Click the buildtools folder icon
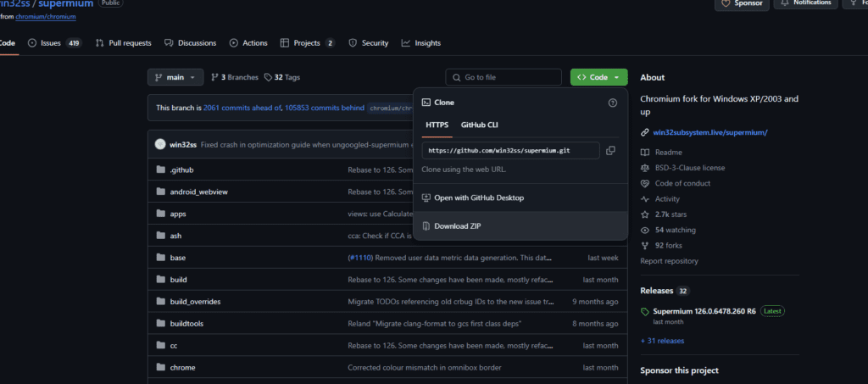This screenshot has width=868, height=384. pos(161,323)
